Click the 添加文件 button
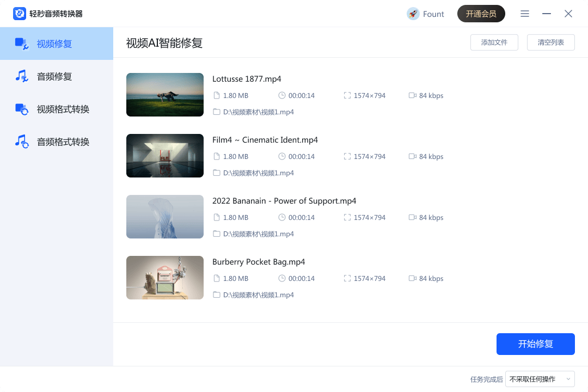Image resolution: width=588 pixels, height=392 pixels. pyautogui.click(x=494, y=42)
